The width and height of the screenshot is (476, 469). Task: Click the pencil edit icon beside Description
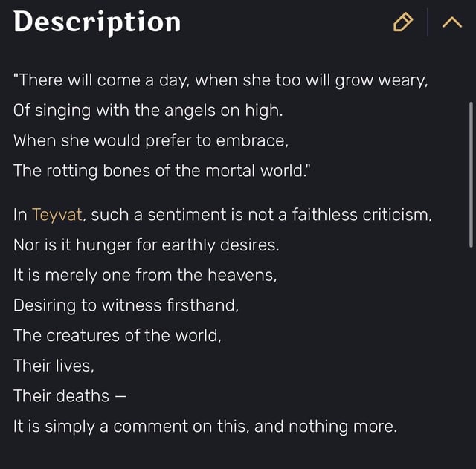[x=403, y=22]
